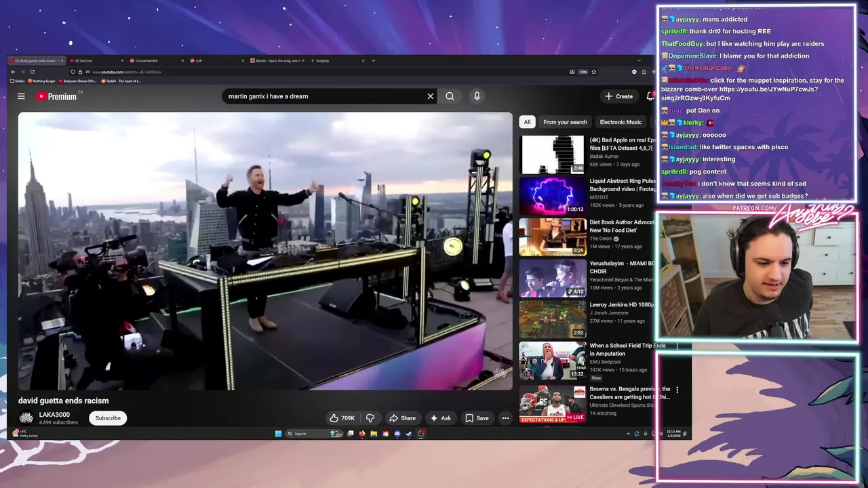Open the Browns vs. Bengals live thumbnail
Viewport: 868px width, 488px height.
[x=553, y=404]
